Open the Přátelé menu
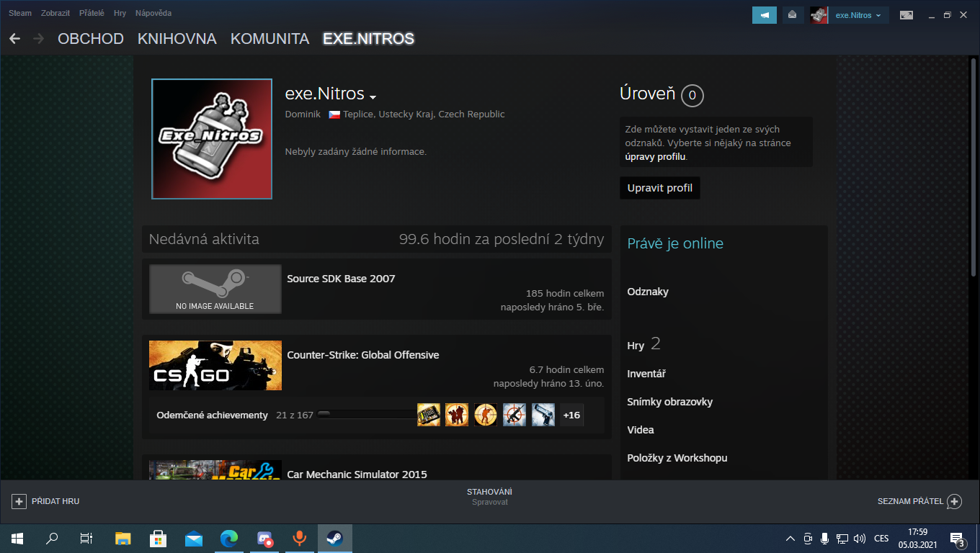The width and height of the screenshot is (980, 553). click(x=92, y=13)
